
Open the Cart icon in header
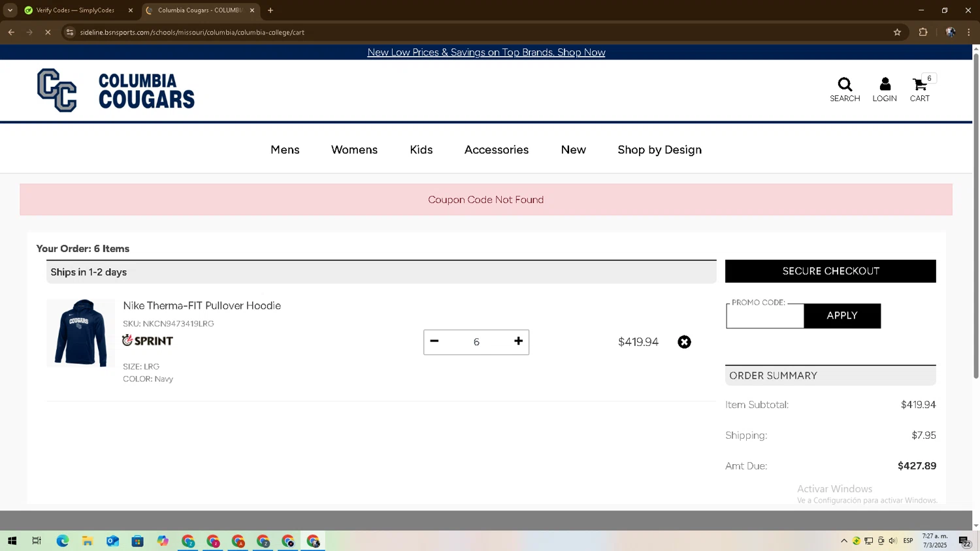(920, 89)
